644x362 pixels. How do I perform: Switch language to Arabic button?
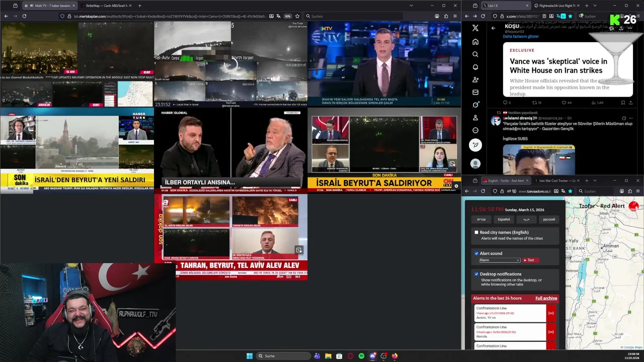click(526, 219)
